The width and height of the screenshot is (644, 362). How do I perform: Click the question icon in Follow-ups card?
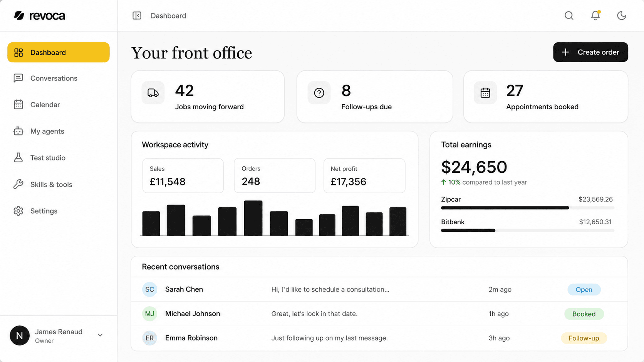pos(319,93)
